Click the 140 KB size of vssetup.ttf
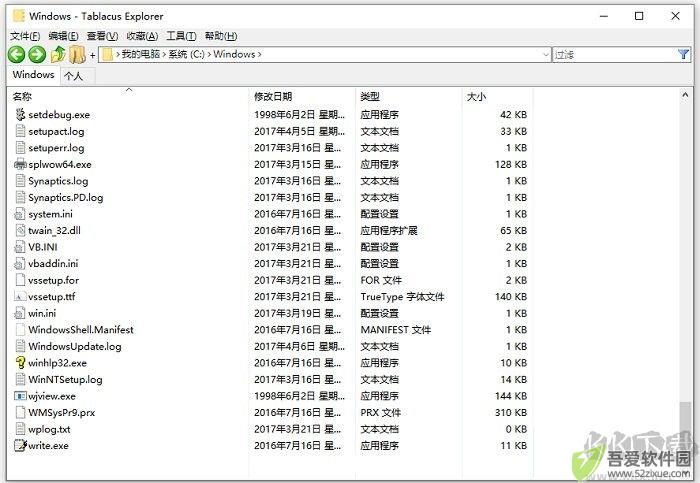700x483 pixels. [511, 296]
